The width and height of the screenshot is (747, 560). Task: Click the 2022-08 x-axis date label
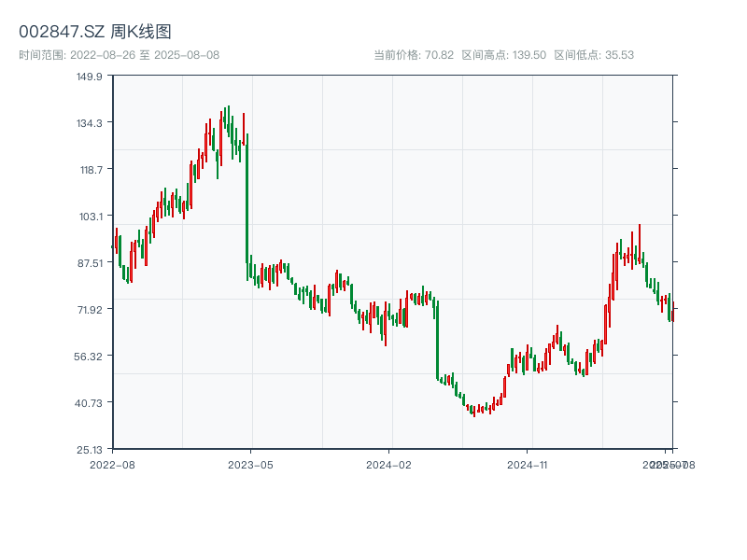pyautogui.click(x=112, y=464)
